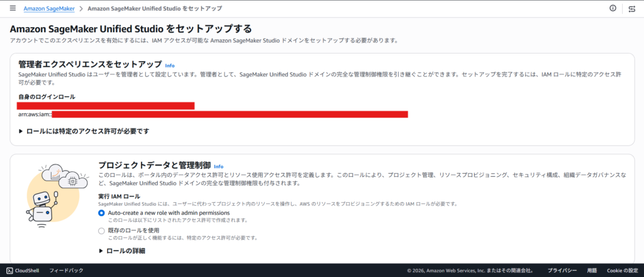Click the プロジェクトデータと管理制御 heading
This screenshot has width=644, height=277.
[x=155, y=165]
